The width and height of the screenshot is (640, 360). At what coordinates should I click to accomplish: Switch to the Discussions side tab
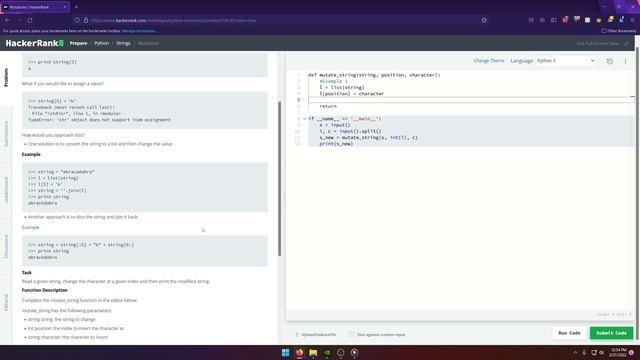[x=6, y=246]
